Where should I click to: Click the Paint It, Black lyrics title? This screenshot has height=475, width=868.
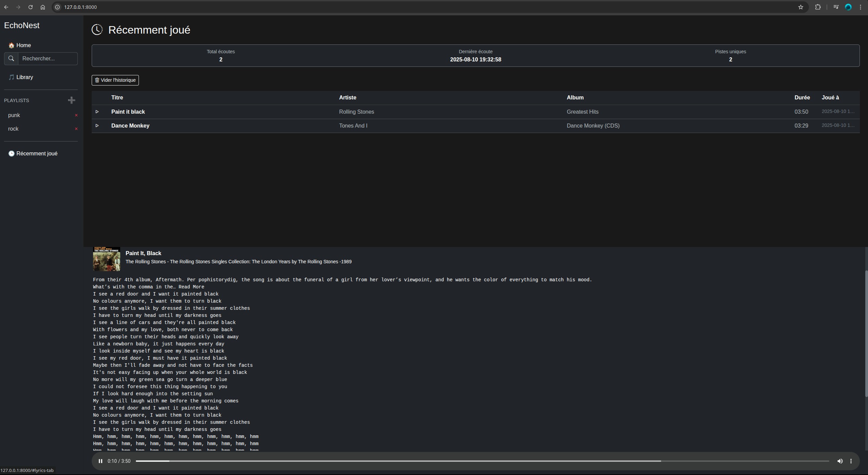[143, 253]
